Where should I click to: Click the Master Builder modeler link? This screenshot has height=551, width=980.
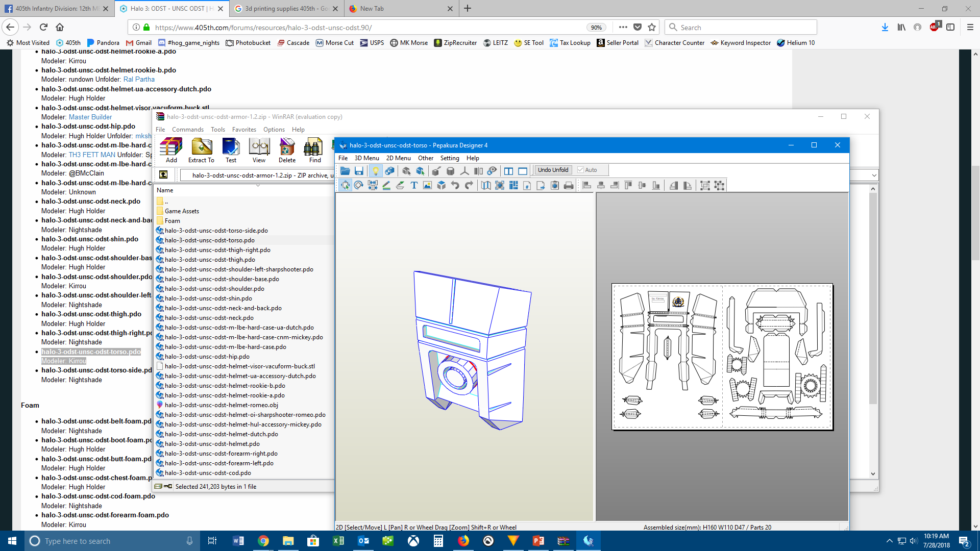[90, 117]
